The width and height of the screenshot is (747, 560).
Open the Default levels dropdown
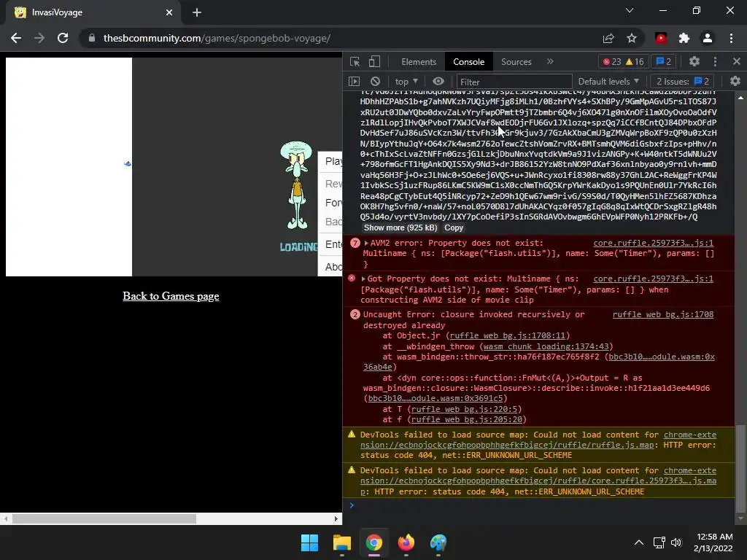click(x=608, y=82)
